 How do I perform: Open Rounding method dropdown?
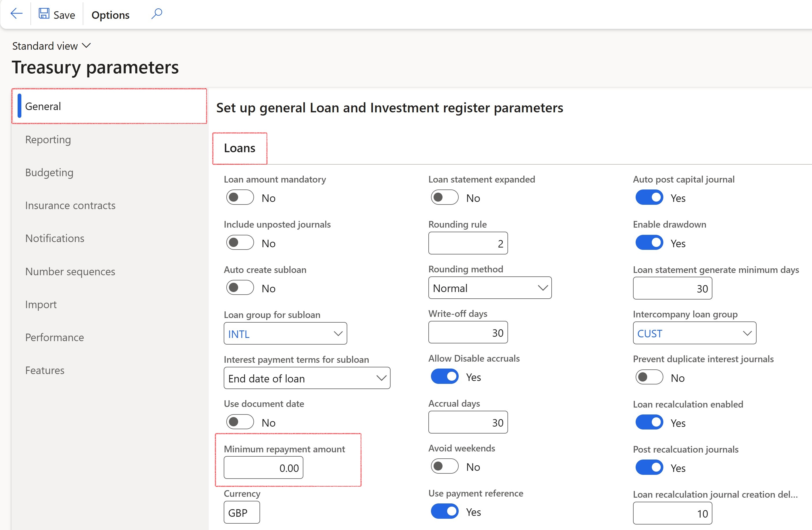[x=543, y=288]
